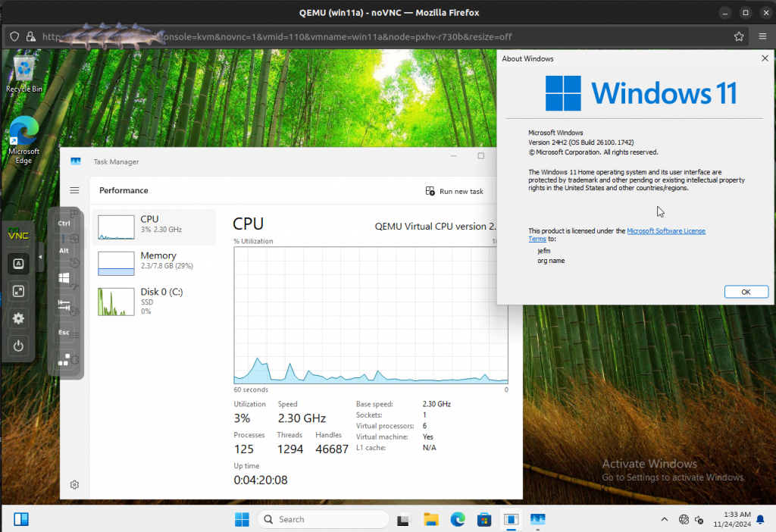Open the notification bell in taskbar

[x=761, y=519]
